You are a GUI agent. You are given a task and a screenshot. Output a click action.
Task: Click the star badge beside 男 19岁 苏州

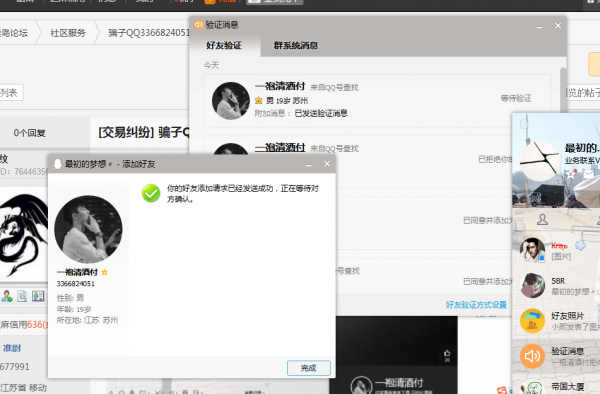coord(259,100)
